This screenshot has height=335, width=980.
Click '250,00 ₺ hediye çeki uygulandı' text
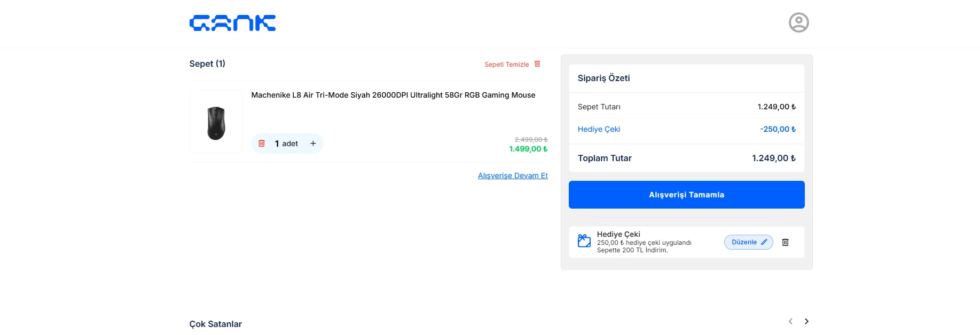coord(644,243)
